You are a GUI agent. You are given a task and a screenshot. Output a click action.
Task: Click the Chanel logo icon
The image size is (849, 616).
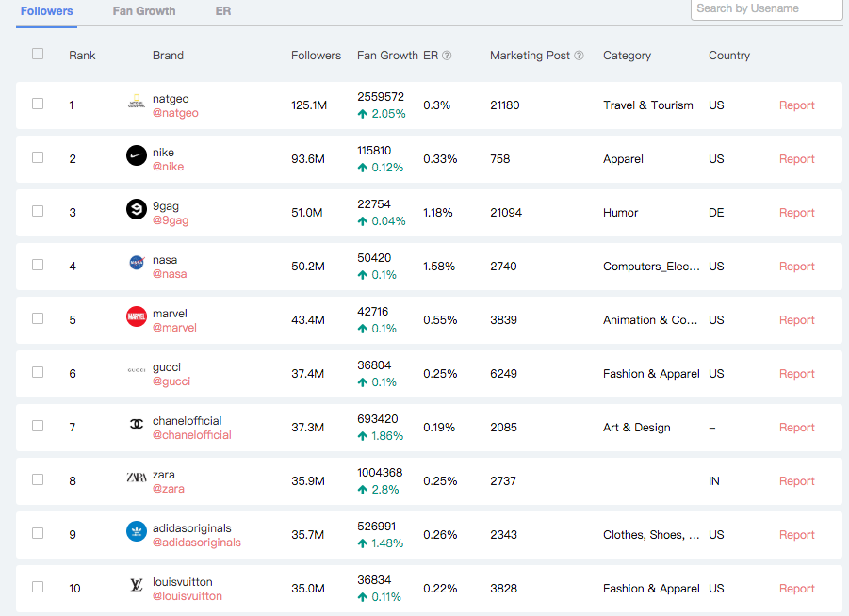(x=135, y=422)
